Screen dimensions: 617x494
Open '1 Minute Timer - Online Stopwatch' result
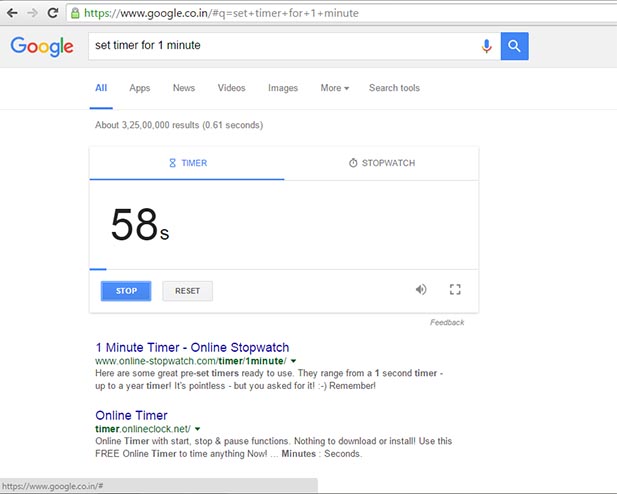(x=192, y=348)
